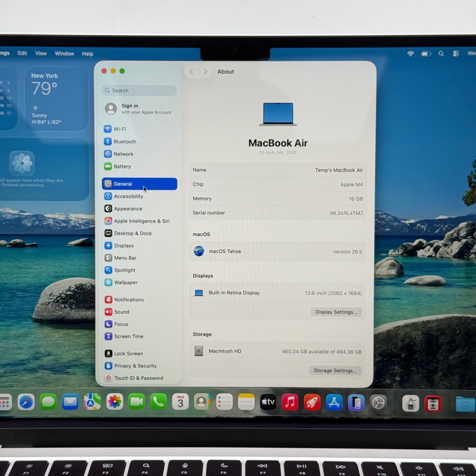The width and height of the screenshot is (476, 476).
Task: Open the View menu
Action: click(41, 54)
